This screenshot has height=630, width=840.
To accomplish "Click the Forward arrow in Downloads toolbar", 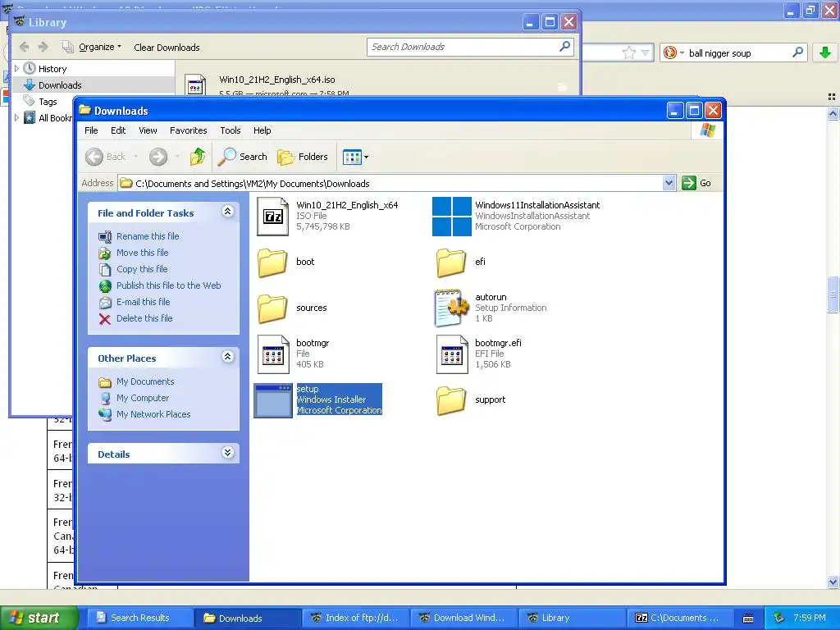I will coord(158,157).
